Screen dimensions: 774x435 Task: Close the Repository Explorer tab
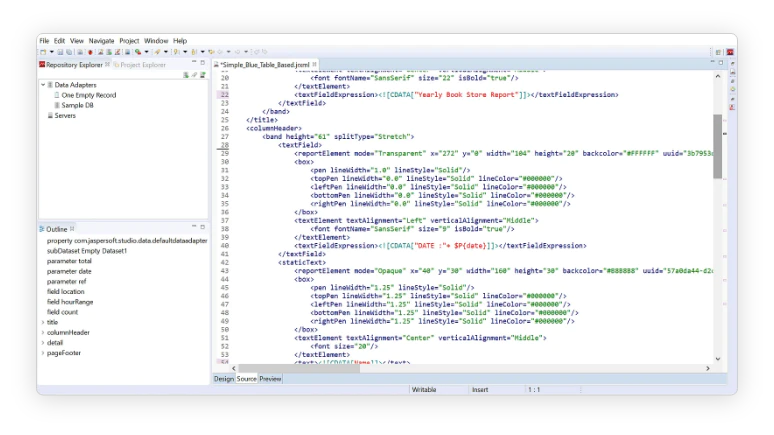pyautogui.click(x=107, y=64)
